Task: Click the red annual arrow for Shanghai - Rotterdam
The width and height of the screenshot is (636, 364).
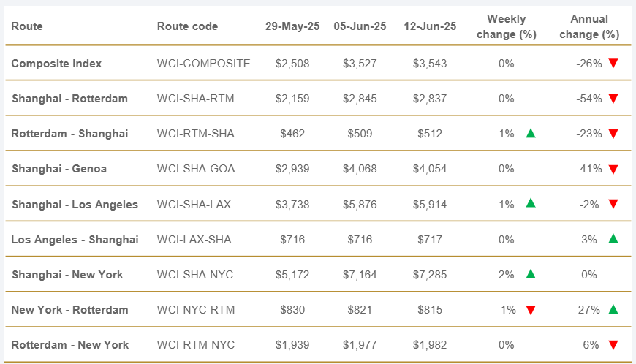Action: pos(613,99)
